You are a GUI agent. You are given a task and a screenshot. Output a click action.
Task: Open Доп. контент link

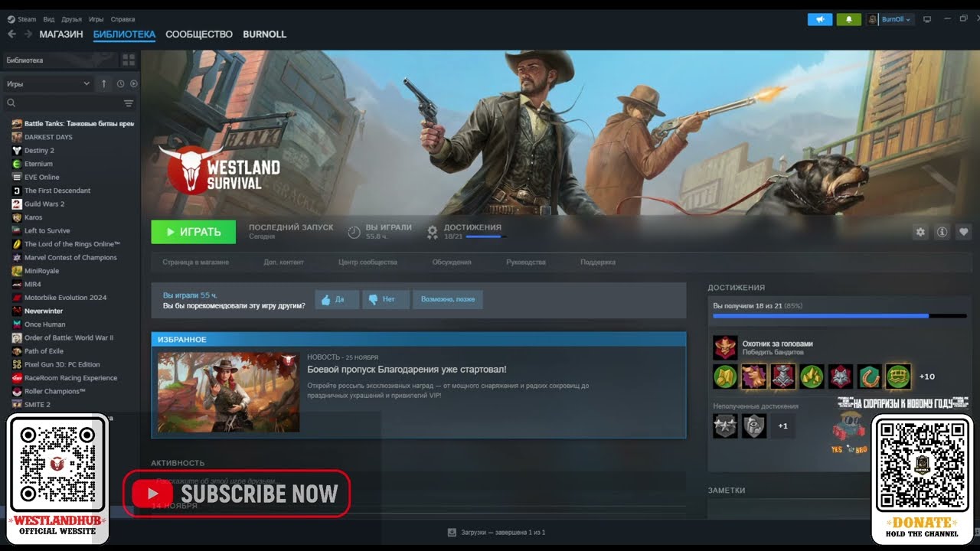(x=283, y=262)
